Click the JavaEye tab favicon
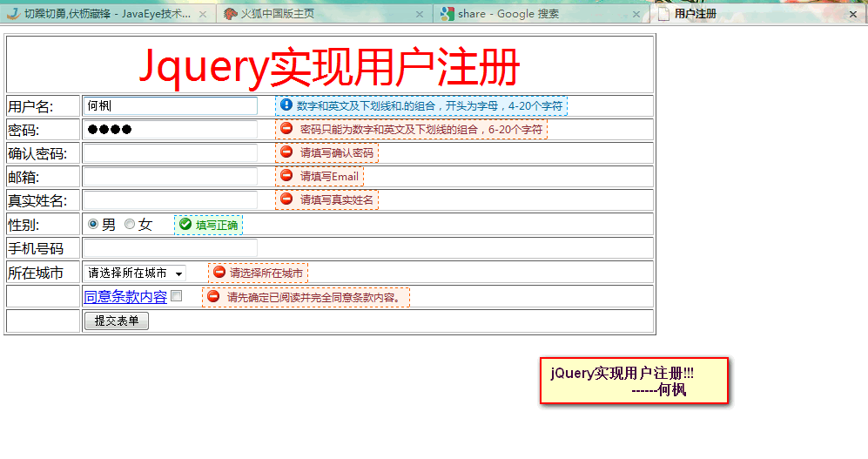This screenshot has height=459, width=868. point(14,14)
